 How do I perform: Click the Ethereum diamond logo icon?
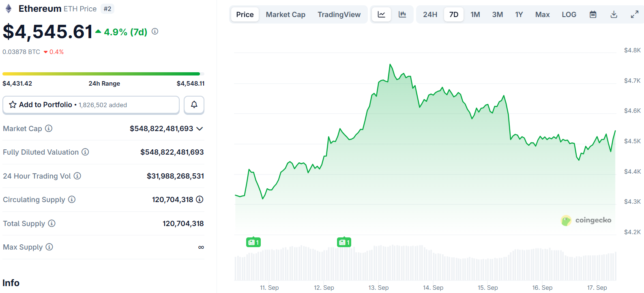[9, 9]
